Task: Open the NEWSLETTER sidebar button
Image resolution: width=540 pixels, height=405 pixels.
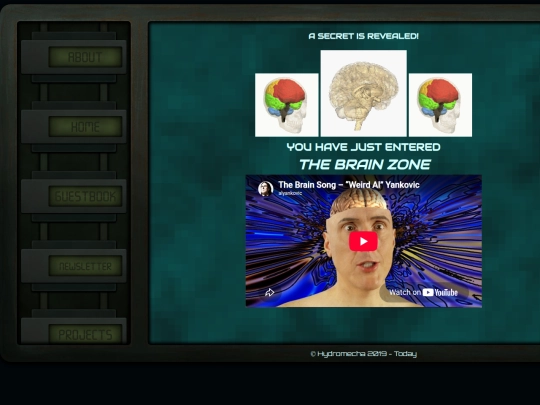Action: 74,266
